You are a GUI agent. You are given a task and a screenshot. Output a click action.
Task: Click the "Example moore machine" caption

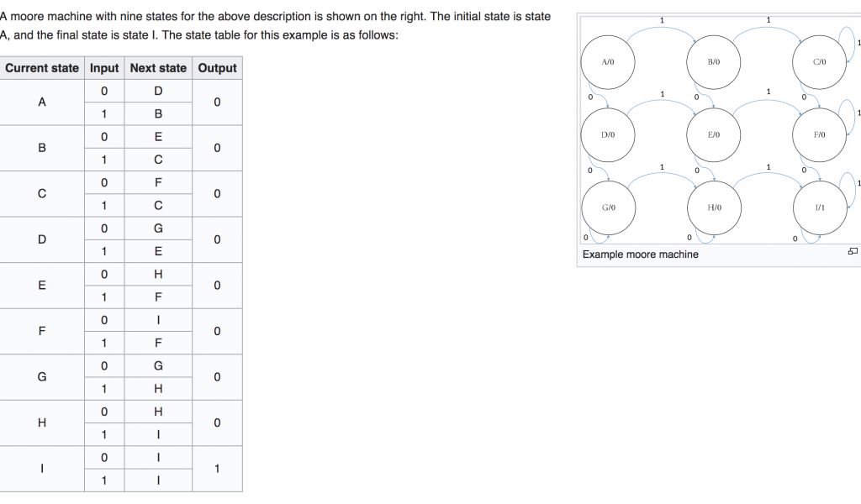coord(641,255)
